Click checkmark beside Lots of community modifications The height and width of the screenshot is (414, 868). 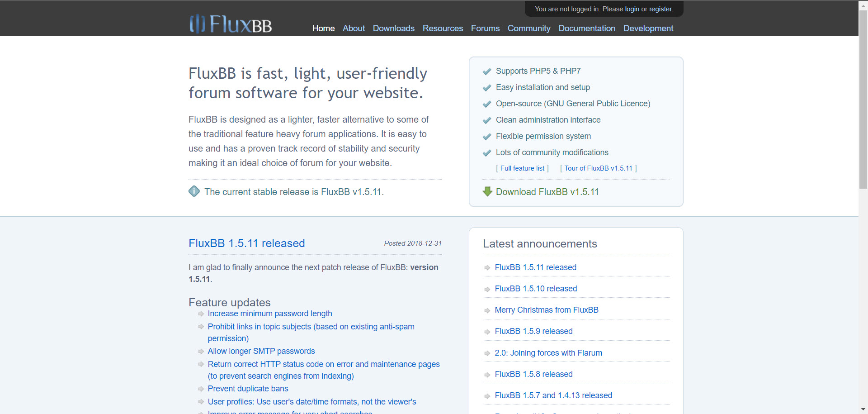tap(487, 153)
